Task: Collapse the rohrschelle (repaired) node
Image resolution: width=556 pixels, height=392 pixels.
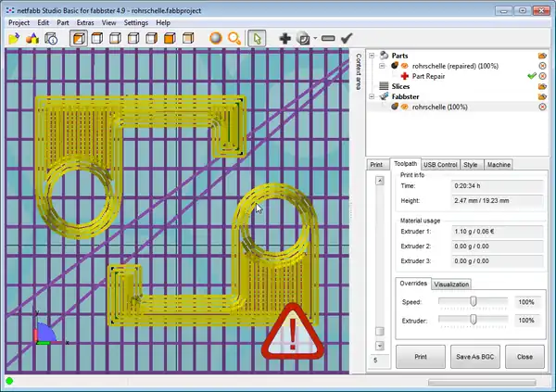Action: [382, 66]
